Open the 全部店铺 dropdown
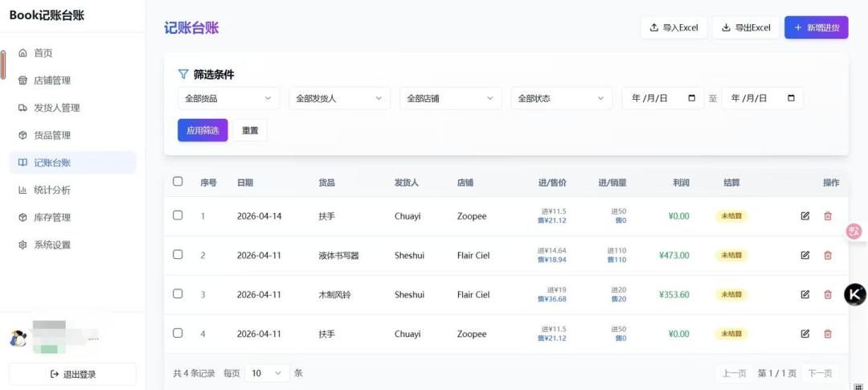The width and height of the screenshot is (868, 390). click(451, 98)
